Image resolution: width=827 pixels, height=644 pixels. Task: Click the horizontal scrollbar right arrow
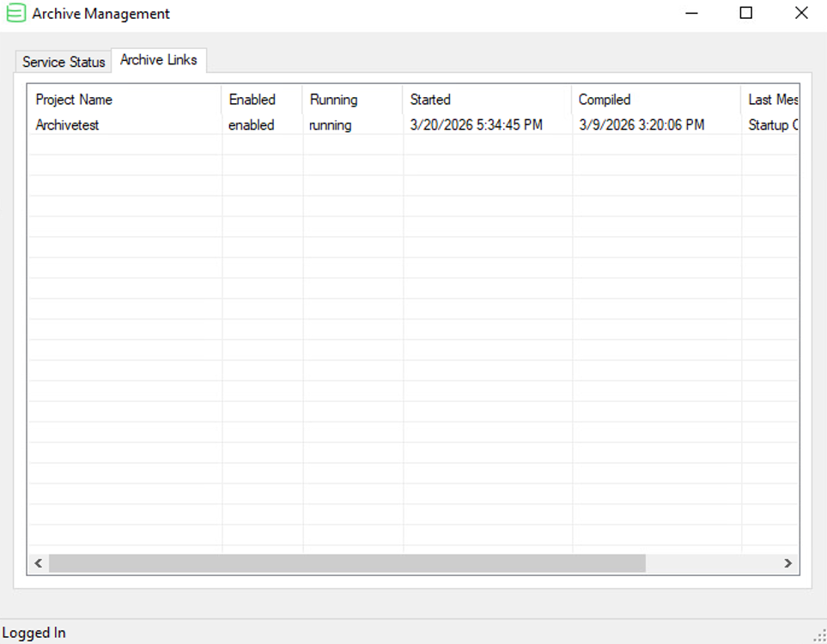(788, 563)
